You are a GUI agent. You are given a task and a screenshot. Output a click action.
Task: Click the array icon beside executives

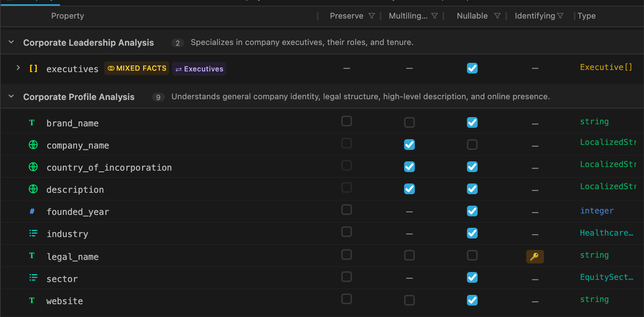point(33,69)
